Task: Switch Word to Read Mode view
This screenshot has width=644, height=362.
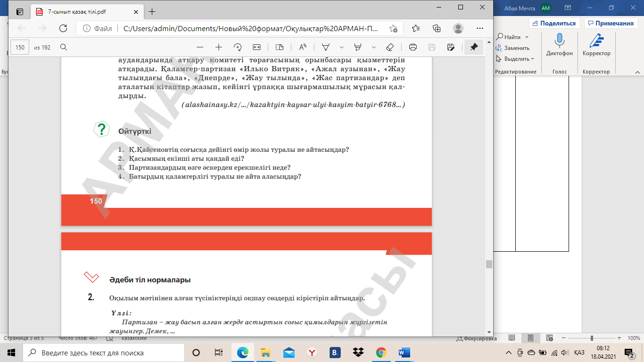Action: tap(512, 338)
